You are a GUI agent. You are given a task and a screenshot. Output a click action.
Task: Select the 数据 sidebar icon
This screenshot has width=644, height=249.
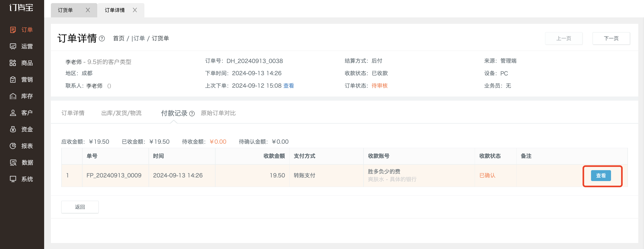[13, 163]
